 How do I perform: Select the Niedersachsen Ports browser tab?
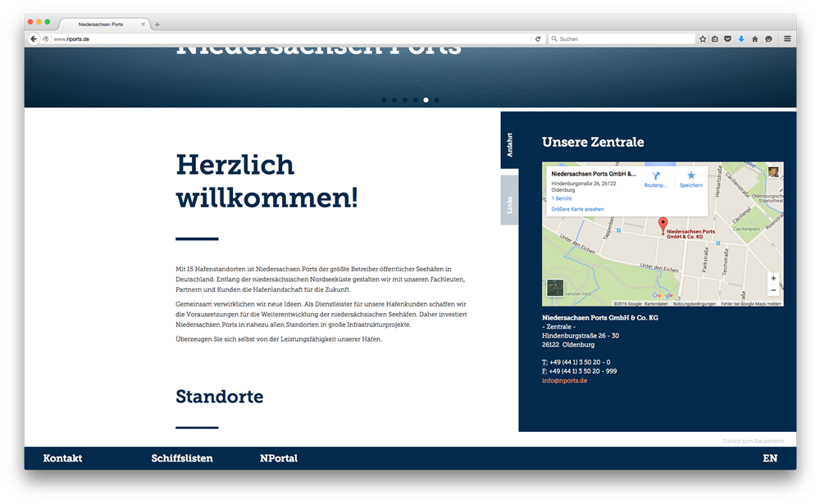coord(105,24)
